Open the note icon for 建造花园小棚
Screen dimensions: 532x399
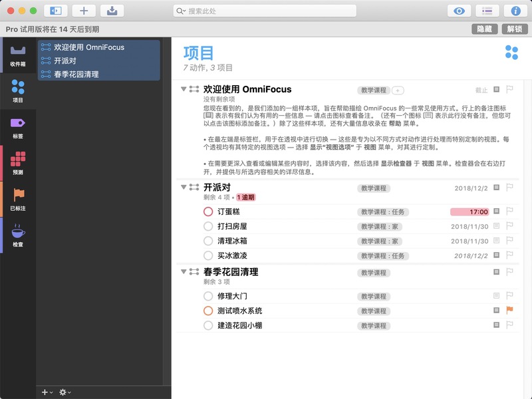(x=496, y=325)
